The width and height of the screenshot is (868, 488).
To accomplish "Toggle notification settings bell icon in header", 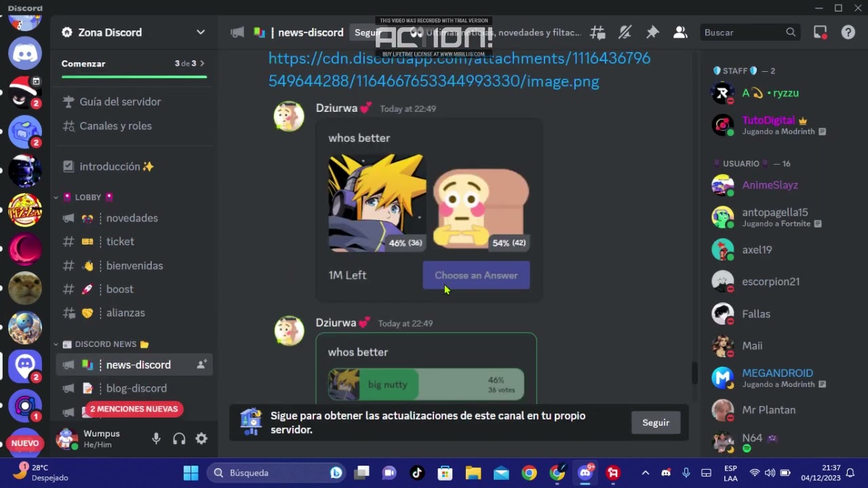I will pos(625,33).
